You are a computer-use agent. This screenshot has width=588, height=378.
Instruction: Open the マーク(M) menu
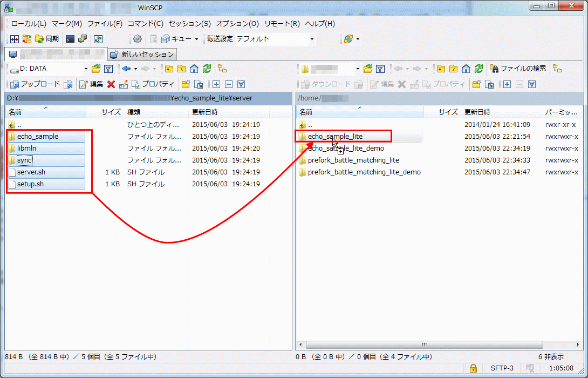coord(67,24)
